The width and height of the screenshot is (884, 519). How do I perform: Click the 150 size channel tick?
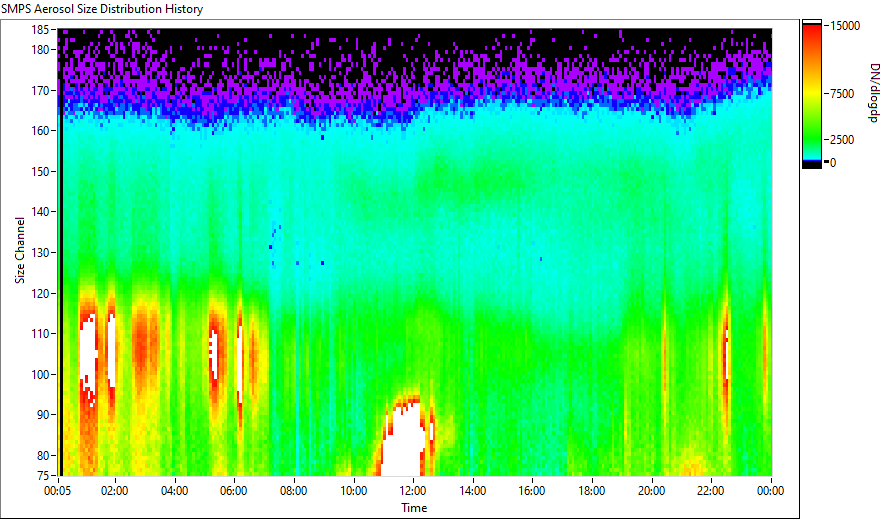39,171
